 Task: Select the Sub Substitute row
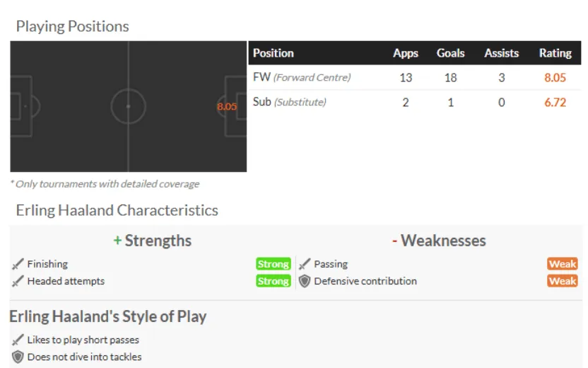tap(290, 102)
